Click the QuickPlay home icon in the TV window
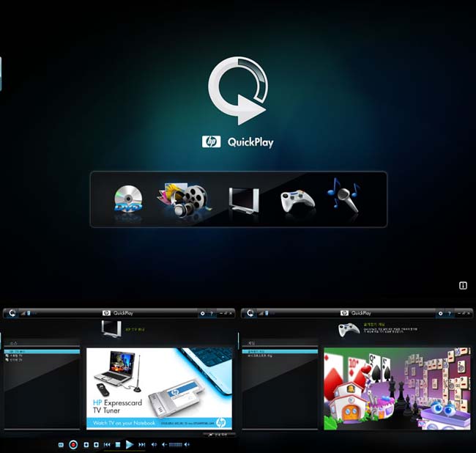Screen dimensions: 476x453 tap(12, 313)
